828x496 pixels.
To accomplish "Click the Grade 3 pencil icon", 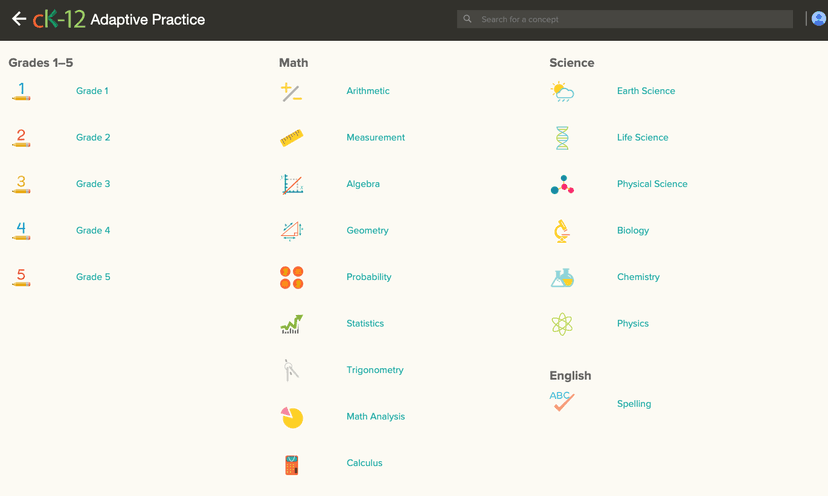I will (21, 184).
